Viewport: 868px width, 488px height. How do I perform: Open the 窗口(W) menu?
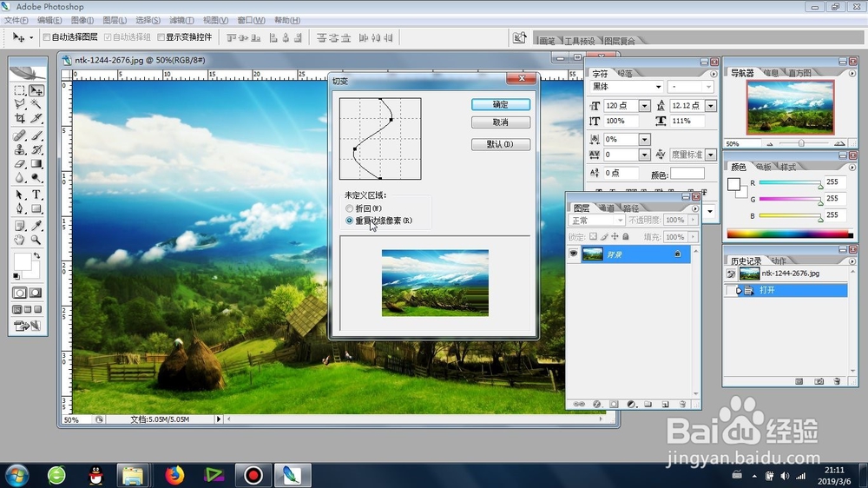click(x=251, y=20)
